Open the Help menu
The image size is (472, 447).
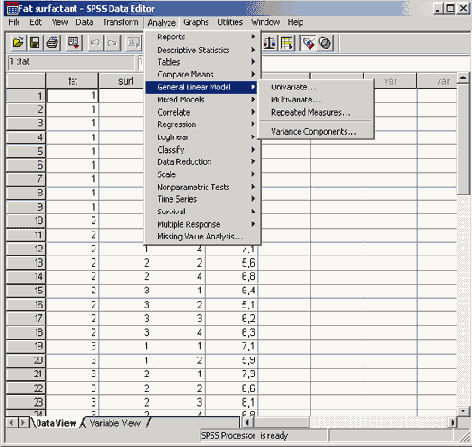[x=295, y=22]
